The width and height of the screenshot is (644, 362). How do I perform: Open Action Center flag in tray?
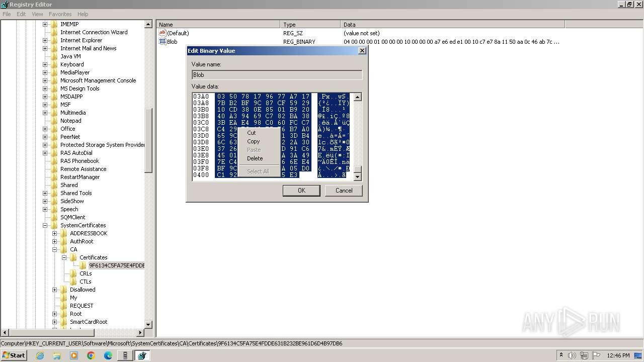pos(596,355)
